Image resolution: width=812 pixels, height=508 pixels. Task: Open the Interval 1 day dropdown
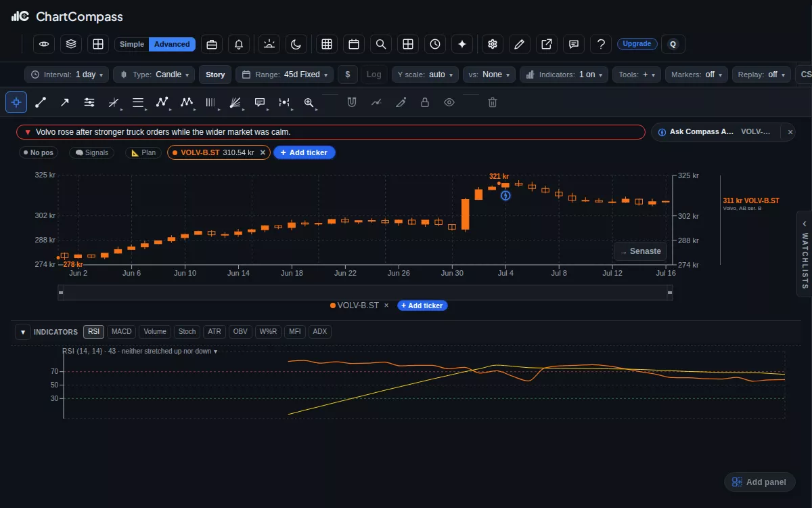pyautogui.click(x=66, y=75)
